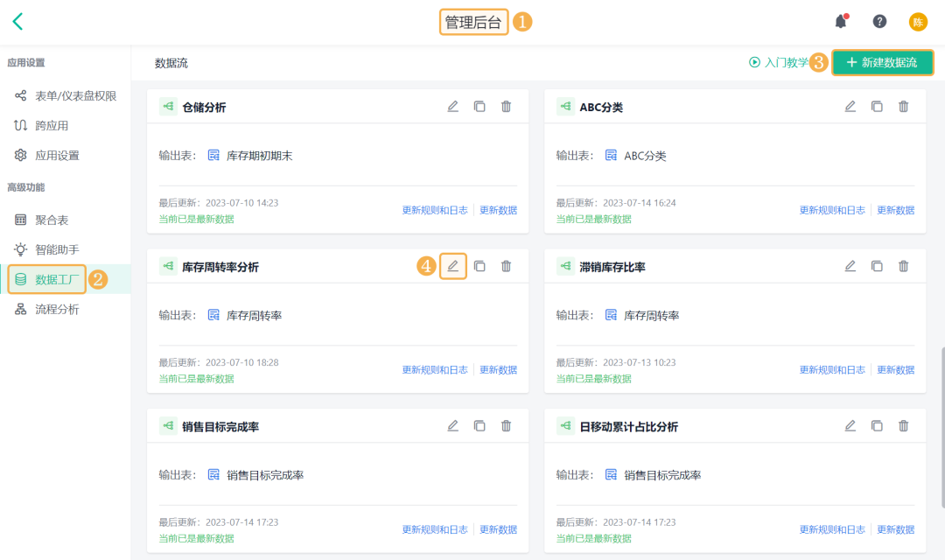Open the 入门教学 tutorial link
This screenshot has height=560, width=945.
779,63
